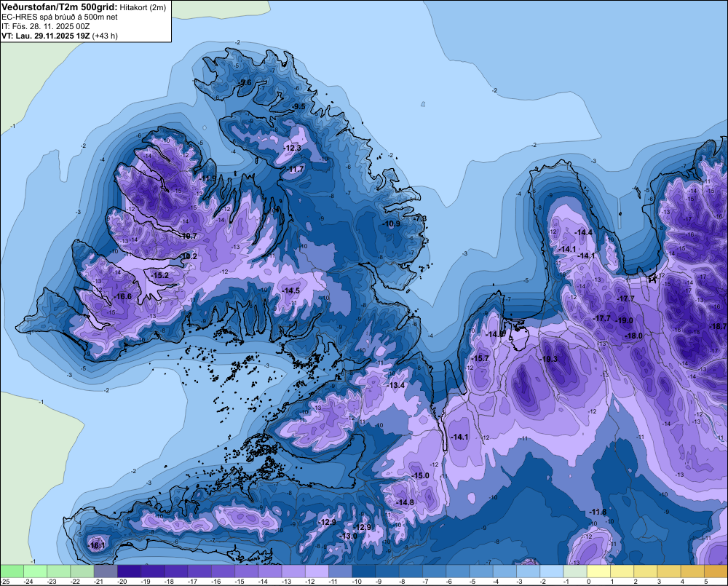Click the -12.3 temperature value on the map
728x586 pixels.
pyautogui.click(x=293, y=148)
